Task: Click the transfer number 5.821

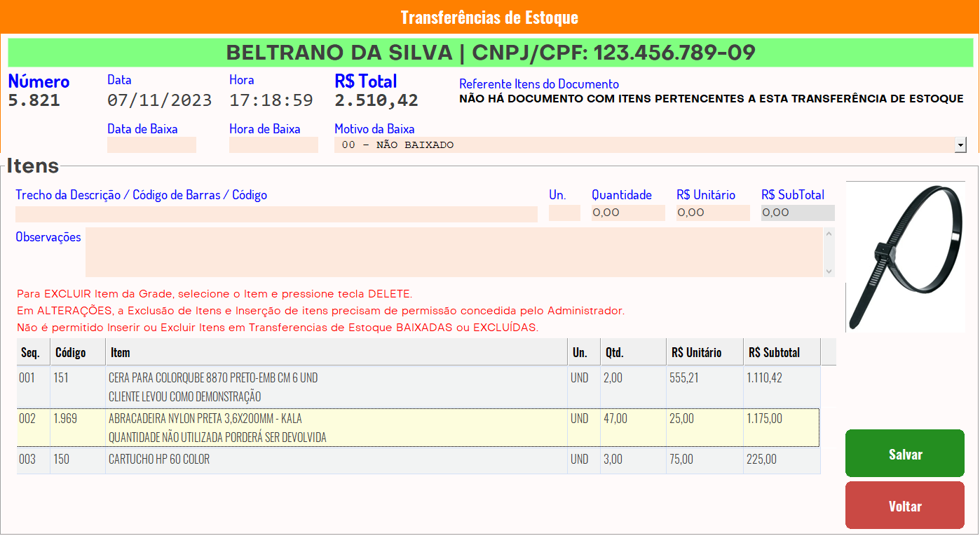Action: click(34, 100)
